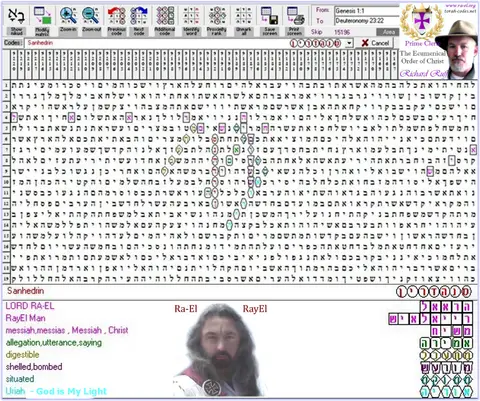Click the Ra-El caption above the portrait
The width and height of the screenshot is (480, 401).
(186, 309)
